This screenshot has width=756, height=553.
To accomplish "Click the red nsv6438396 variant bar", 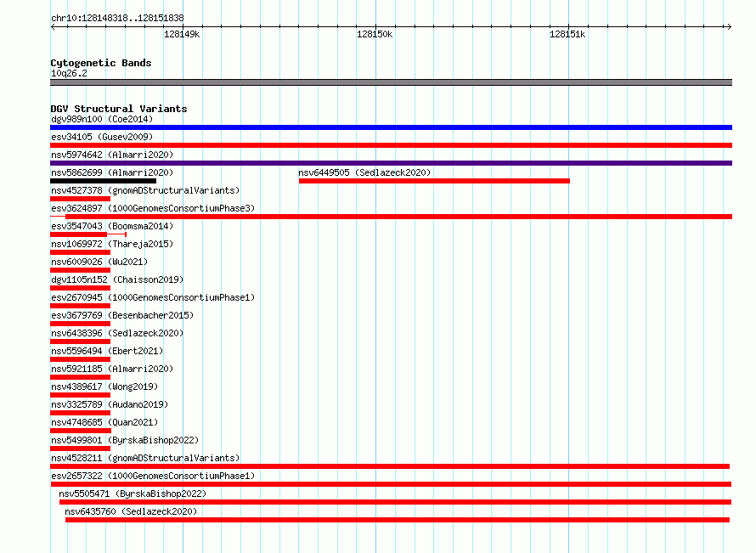I will pos(80,341).
